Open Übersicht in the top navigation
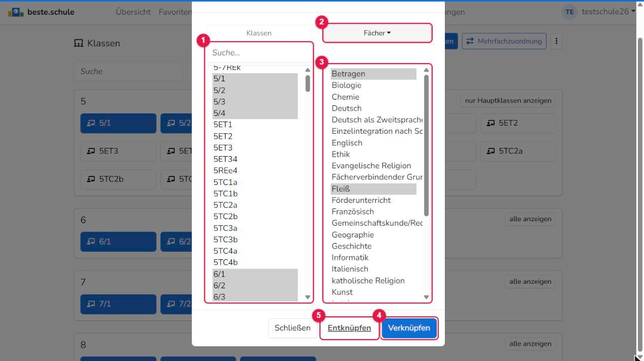The width and height of the screenshot is (644, 361). (x=133, y=12)
